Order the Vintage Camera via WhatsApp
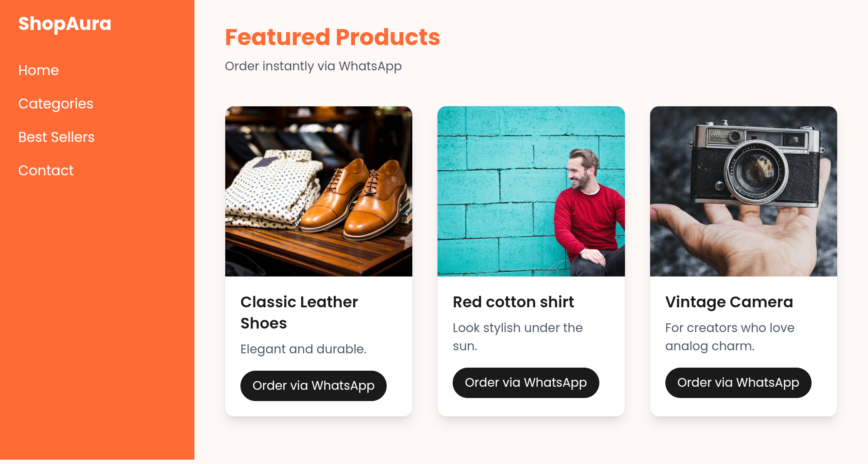 click(x=738, y=383)
